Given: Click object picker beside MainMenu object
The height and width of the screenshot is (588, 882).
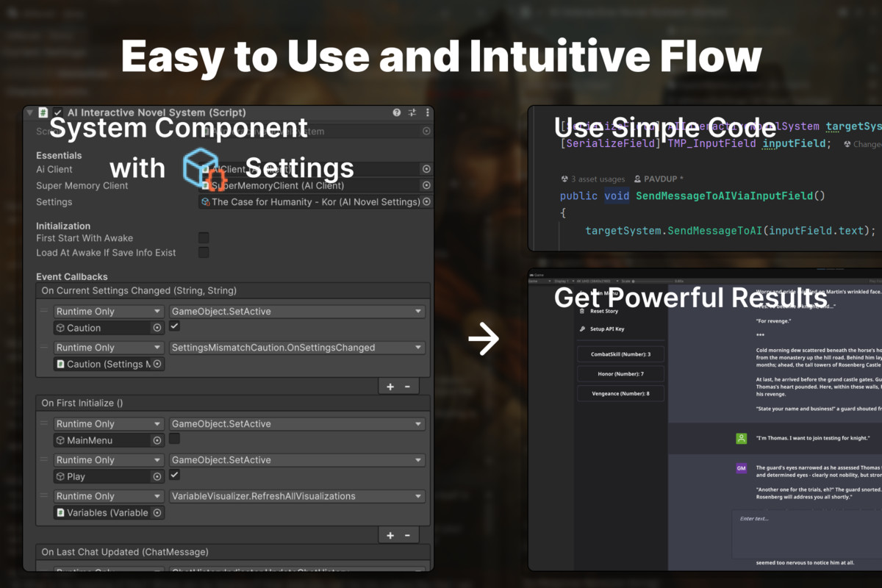Looking at the screenshot, I should tap(157, 440).
